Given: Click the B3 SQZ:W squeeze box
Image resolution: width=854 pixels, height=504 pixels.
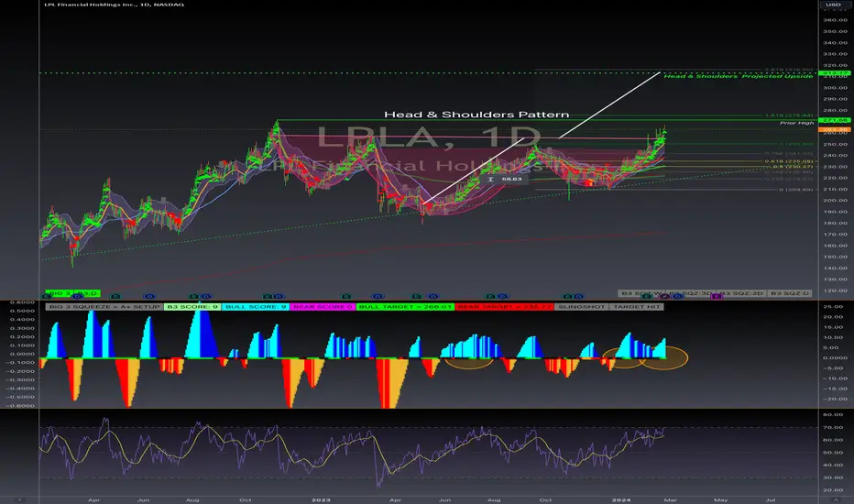Looking at the screenshot, I should [642, 293].
